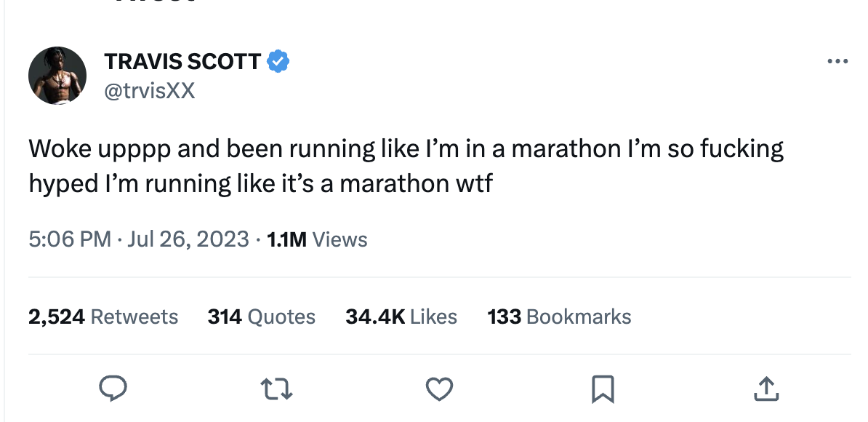Click the Jul 26, 2023 date
Viewport: 868px width, 422px height.
(x=188, y=239)
